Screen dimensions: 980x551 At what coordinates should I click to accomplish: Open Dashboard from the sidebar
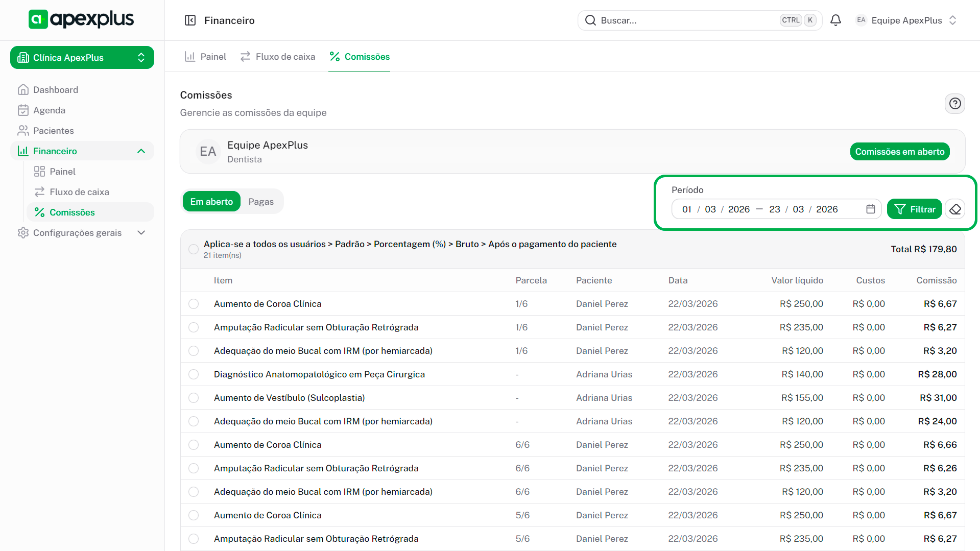click(56, 90)
